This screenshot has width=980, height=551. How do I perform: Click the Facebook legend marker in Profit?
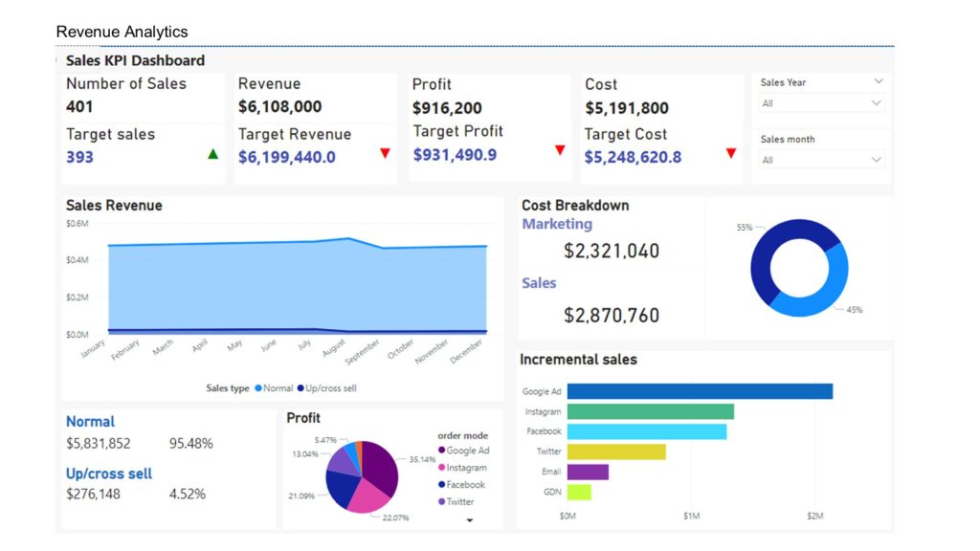441,485
